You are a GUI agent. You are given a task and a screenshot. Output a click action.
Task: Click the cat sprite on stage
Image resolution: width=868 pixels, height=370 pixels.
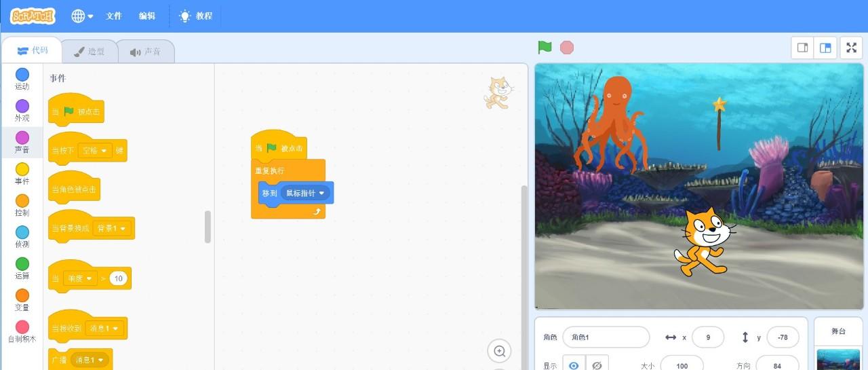pos(704,242)
